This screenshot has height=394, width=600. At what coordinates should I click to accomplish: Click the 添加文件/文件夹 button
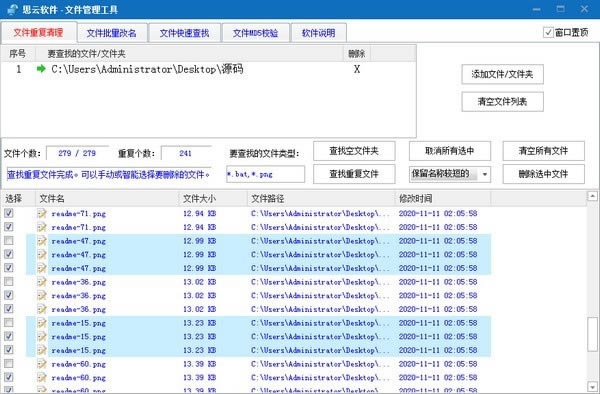pyautogui.click(x=502, y=74)
